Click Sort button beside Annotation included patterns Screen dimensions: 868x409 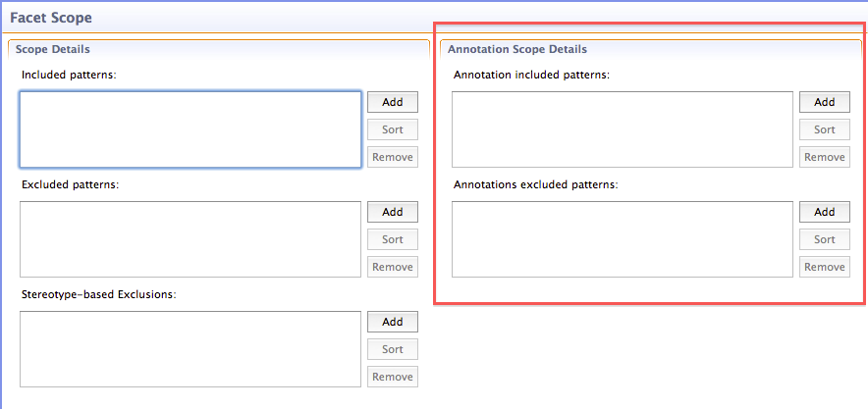click(824, 129)
